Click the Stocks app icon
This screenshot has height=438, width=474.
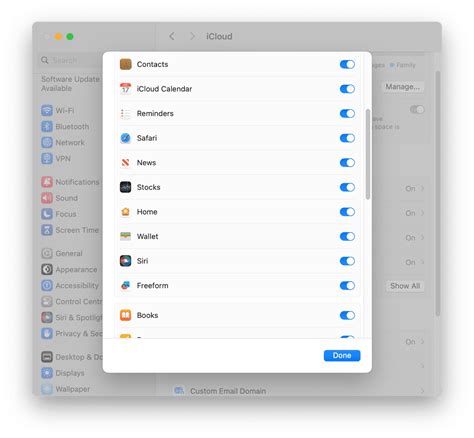point(126,187)
